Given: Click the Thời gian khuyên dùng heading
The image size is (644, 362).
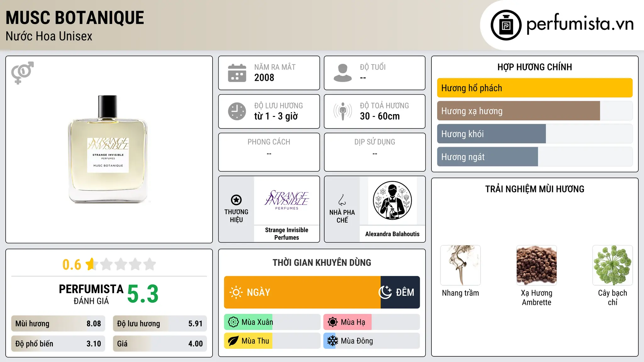Looking at the screenshot, I should tap(322, 262).
